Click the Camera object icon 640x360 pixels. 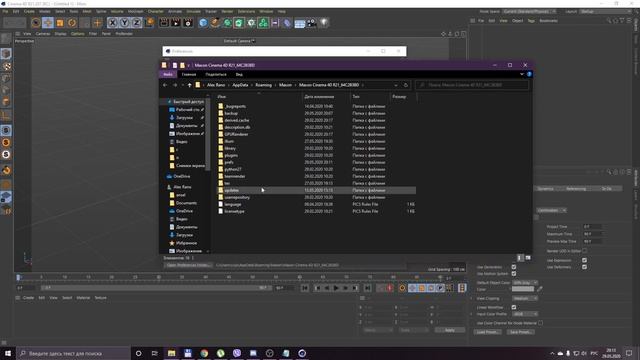coord(311,23)
